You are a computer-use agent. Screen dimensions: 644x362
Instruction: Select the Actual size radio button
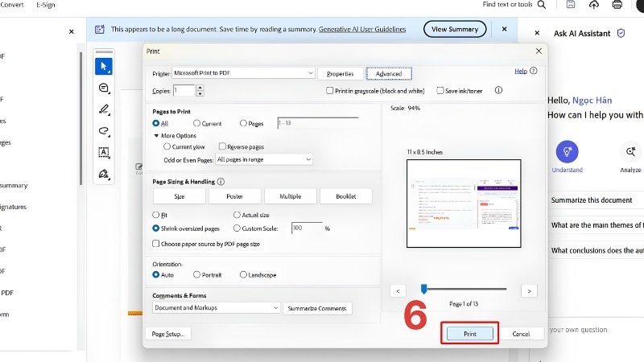point(237,215)
